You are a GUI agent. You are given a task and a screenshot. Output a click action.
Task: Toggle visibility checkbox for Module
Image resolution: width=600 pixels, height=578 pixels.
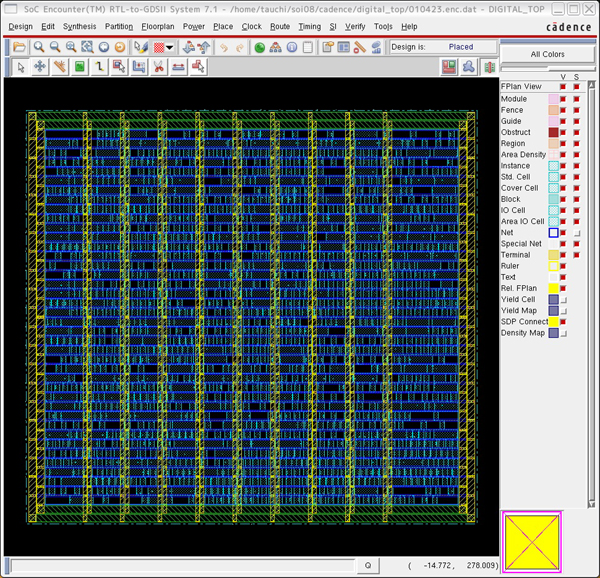pyautogui.click(x=563, y=99)
